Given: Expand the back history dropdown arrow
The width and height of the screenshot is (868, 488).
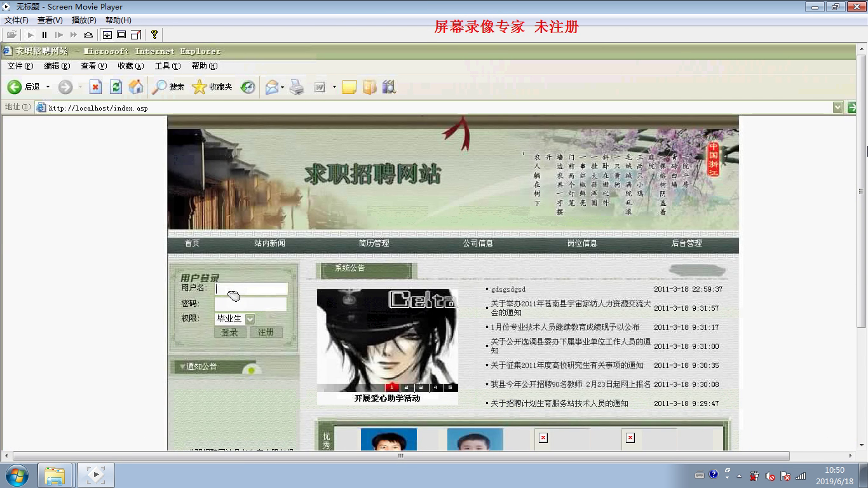Looking at the screenshot, I should click(48, 87).
